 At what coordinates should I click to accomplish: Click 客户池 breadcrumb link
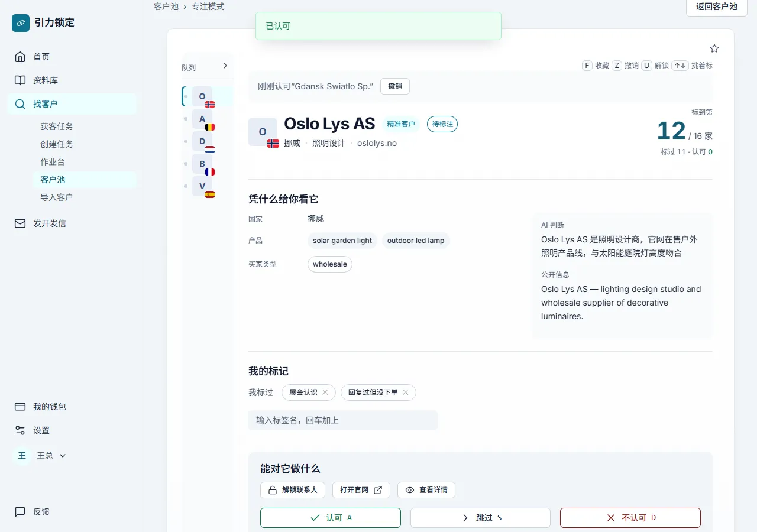pyautogui.click(x=166, y=7)
